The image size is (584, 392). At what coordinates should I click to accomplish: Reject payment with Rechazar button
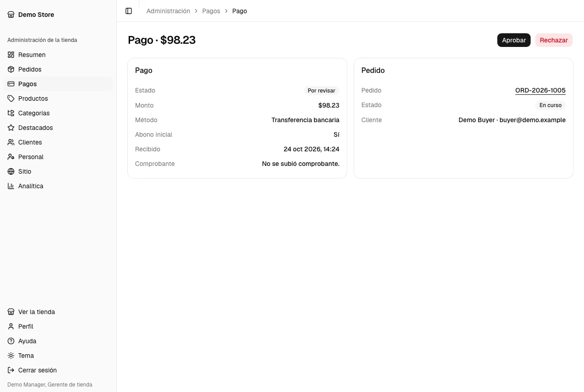[553, 40]
